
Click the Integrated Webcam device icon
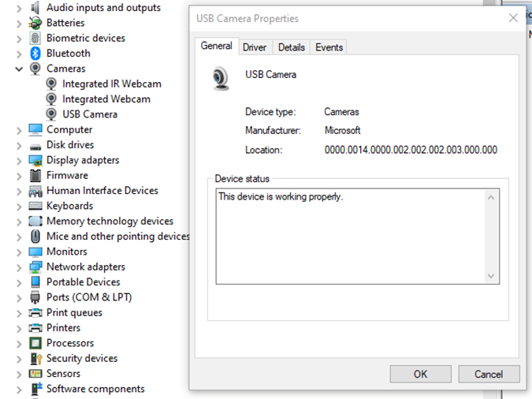(51, 99)
